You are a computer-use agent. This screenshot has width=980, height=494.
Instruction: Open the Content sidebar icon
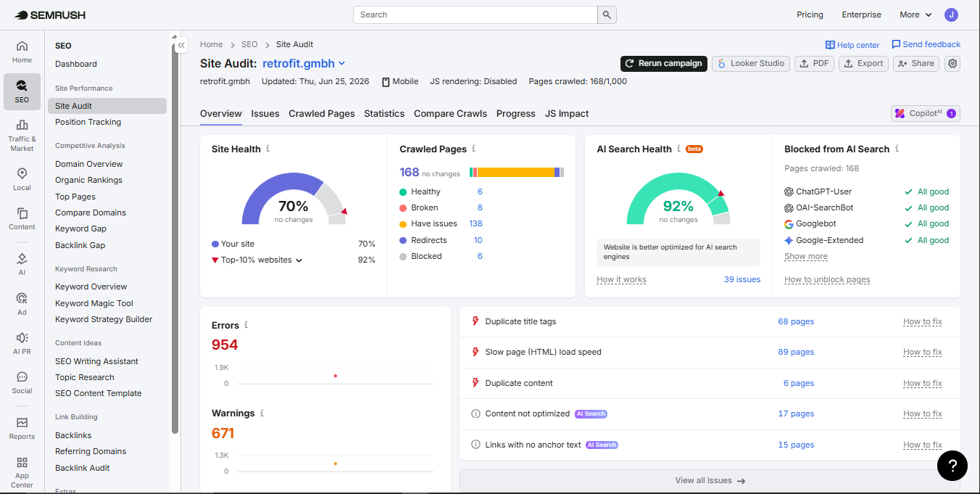click(22, 219)
